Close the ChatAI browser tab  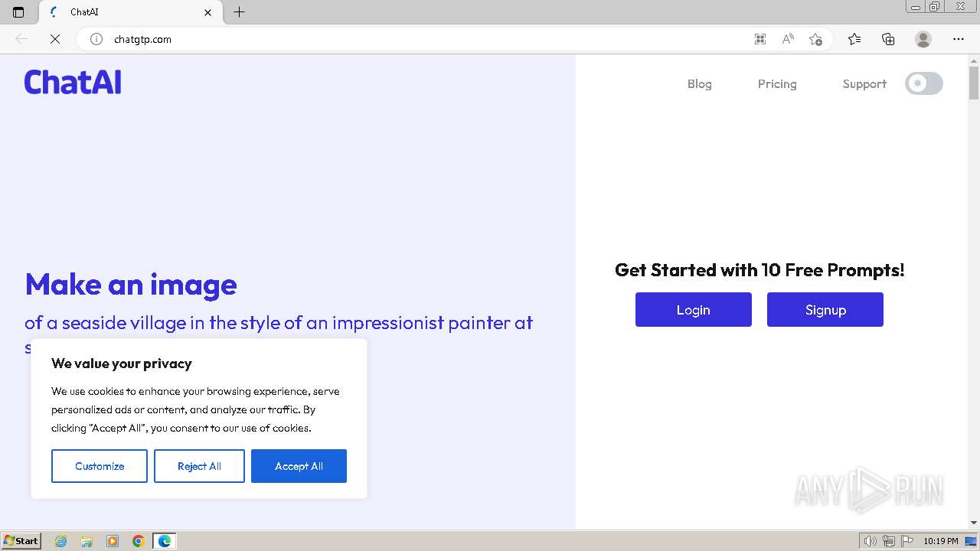(207, 12)
